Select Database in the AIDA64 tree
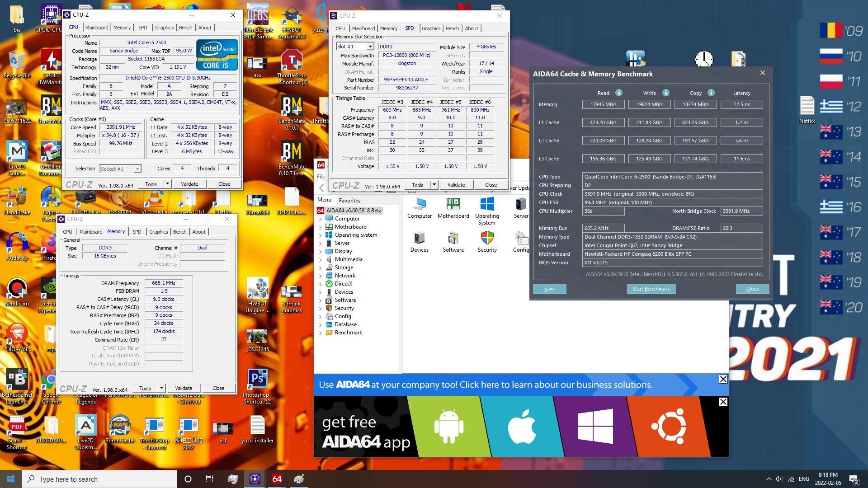Screen dimensions: 868x488 [x=345, y=324]
